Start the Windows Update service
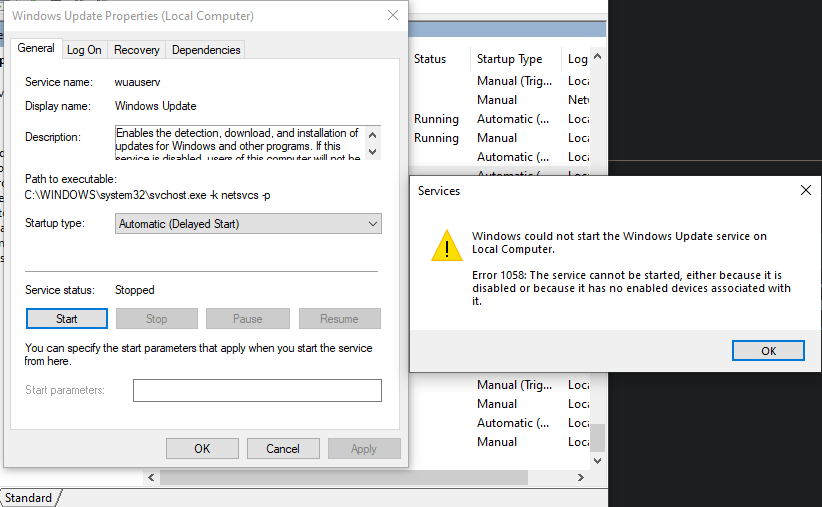This screenshot has width=822, height=507. (x=67, y=319)
